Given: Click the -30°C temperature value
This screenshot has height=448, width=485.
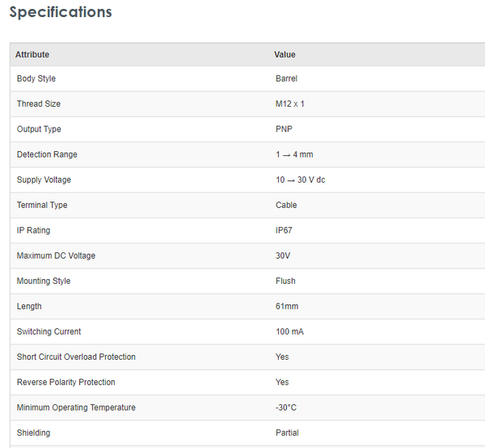Looking at the screenshot, I should pos(286,408).
